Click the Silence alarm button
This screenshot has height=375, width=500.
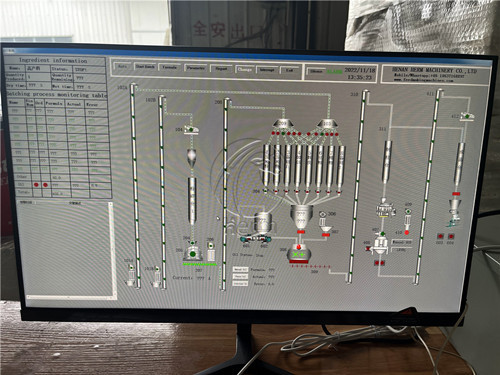316,71
